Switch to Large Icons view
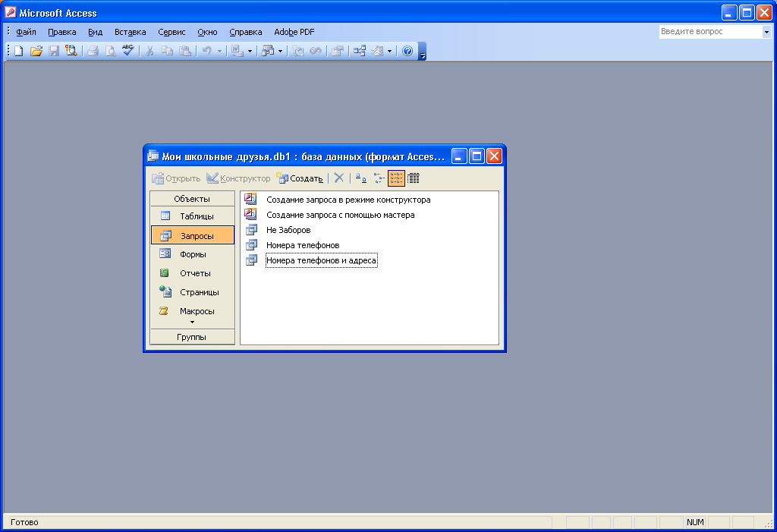The width and height of the screenshot is (777, 532). 361,178
